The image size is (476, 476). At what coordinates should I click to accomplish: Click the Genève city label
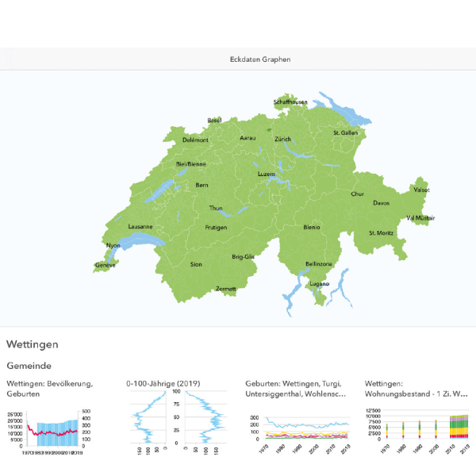105,265
